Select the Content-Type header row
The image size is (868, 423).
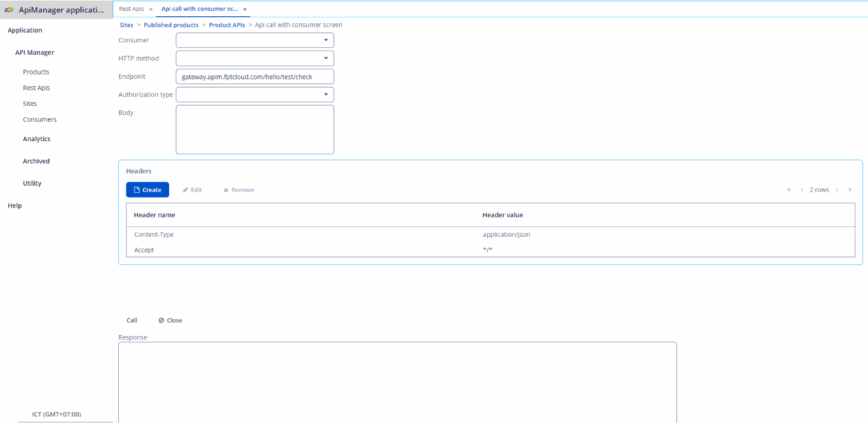490,235
